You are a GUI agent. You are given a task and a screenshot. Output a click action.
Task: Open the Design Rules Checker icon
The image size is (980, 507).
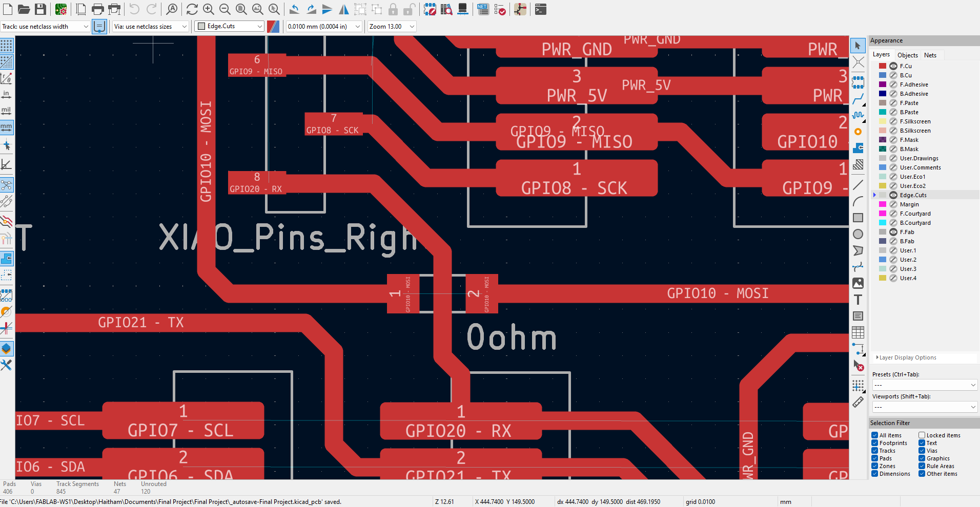tap(500, 9)
